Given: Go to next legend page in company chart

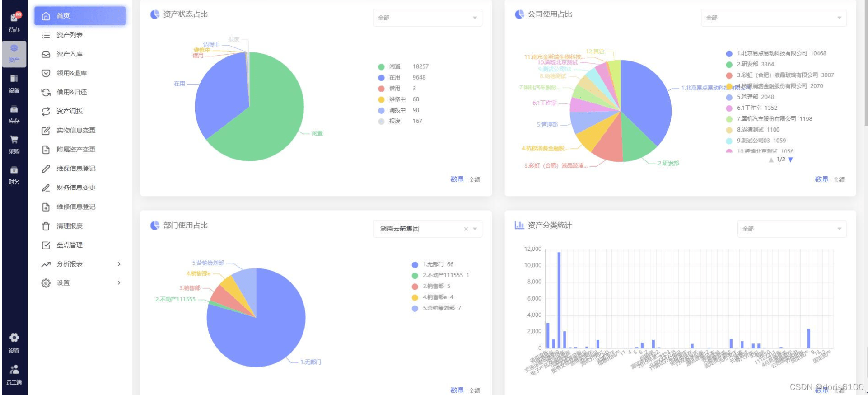Looking at the screenshot, I should click(x=790, y=160).
